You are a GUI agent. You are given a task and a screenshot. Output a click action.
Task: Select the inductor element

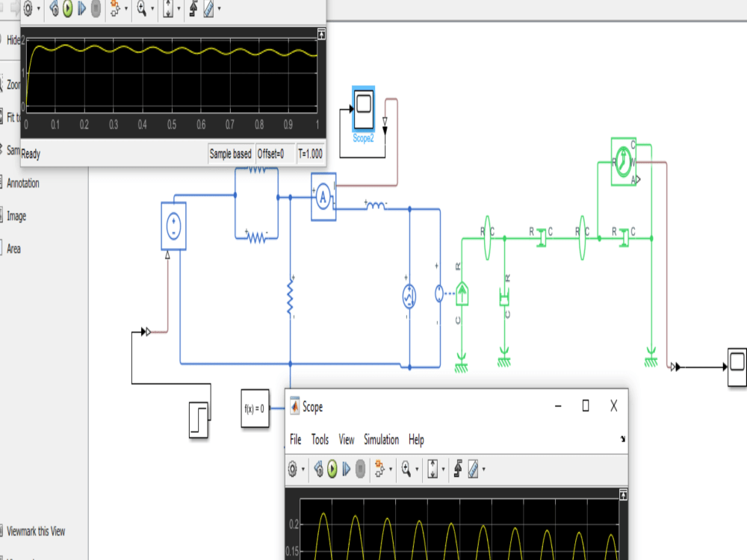click(x=376, y=206)
